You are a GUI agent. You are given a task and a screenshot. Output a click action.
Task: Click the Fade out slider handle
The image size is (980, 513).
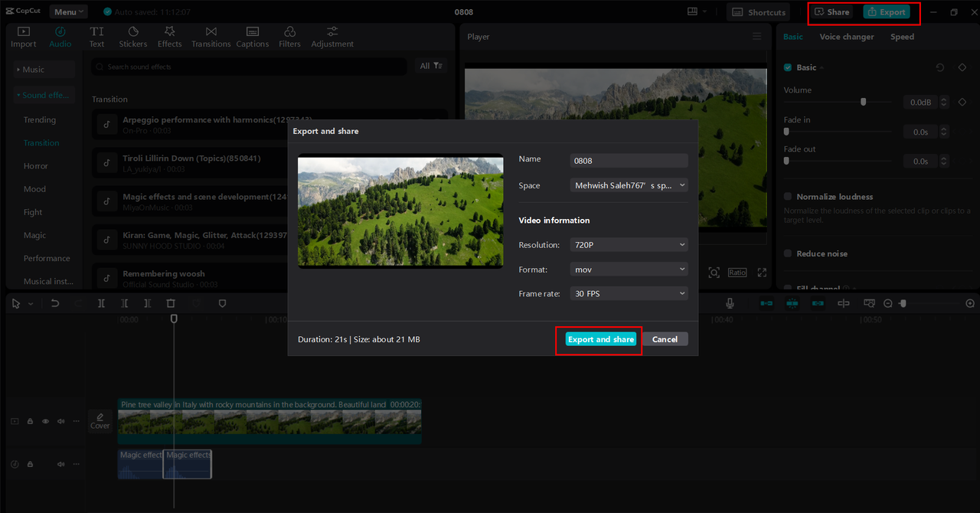(x=786, y=161)
